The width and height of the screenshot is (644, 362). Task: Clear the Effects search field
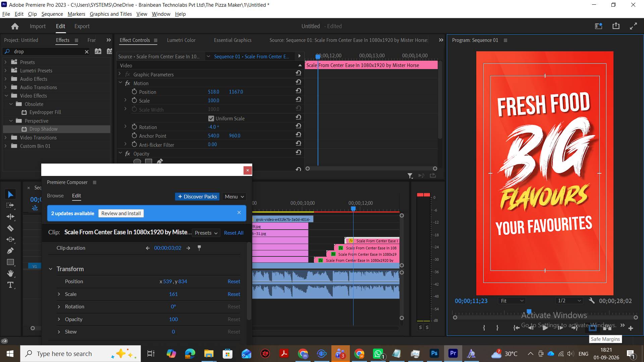(87, 52)
